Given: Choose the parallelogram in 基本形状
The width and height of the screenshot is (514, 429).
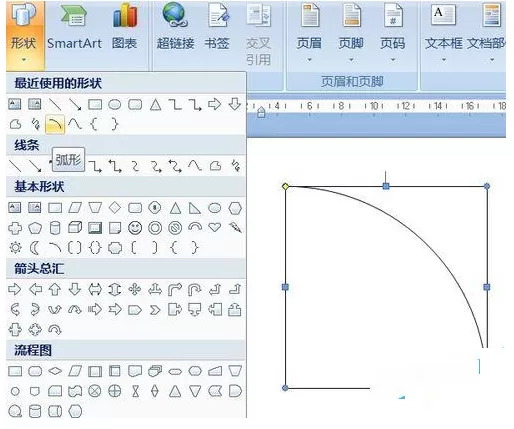Looking at the screenshot, I should tap(75, 208).
